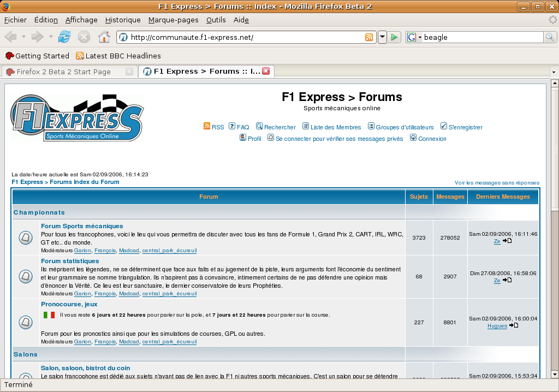This screenshot has height=392, width=559.
Task: Click Voir les messages sans réponses
Action: pyautogui.click(x=497, y=183)
